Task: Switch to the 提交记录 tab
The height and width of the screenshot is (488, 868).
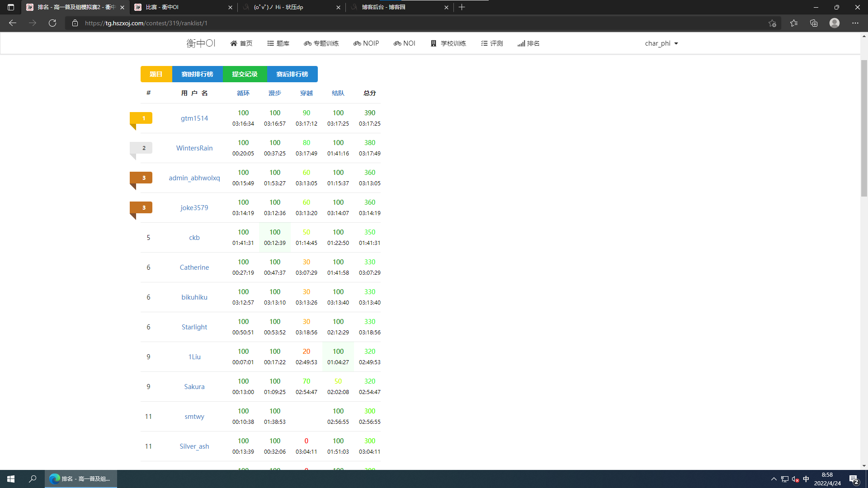Action: tap(245, 74)
